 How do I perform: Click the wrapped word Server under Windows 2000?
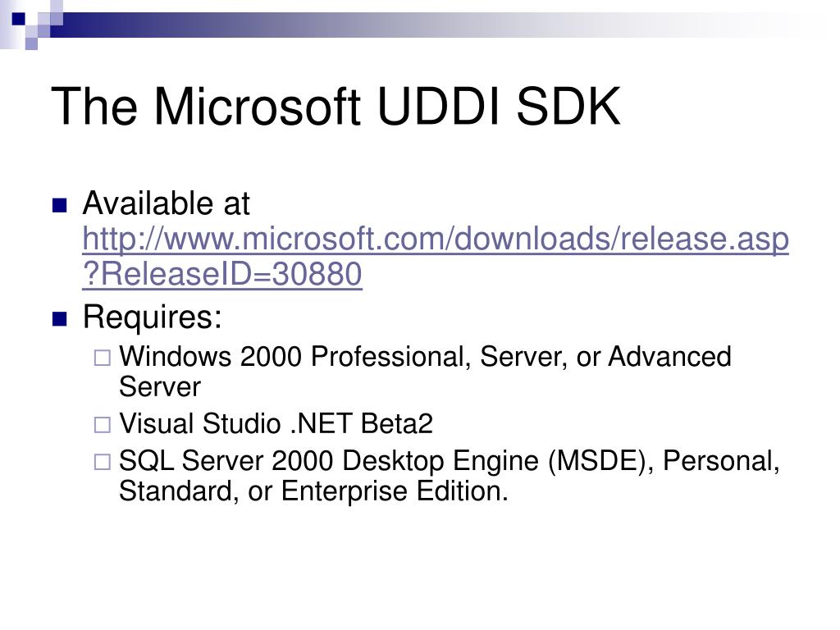(160, 387)
